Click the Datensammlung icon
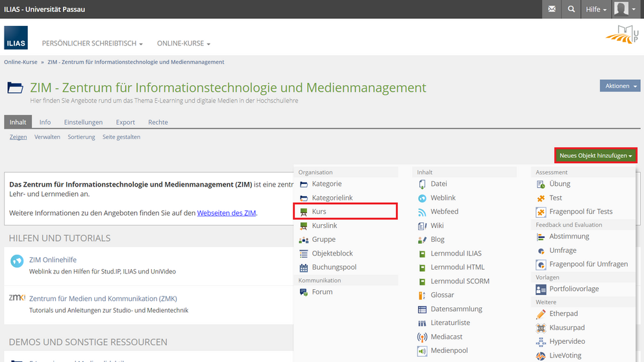This screenshot has width=644, height=362. click(422, 309)
